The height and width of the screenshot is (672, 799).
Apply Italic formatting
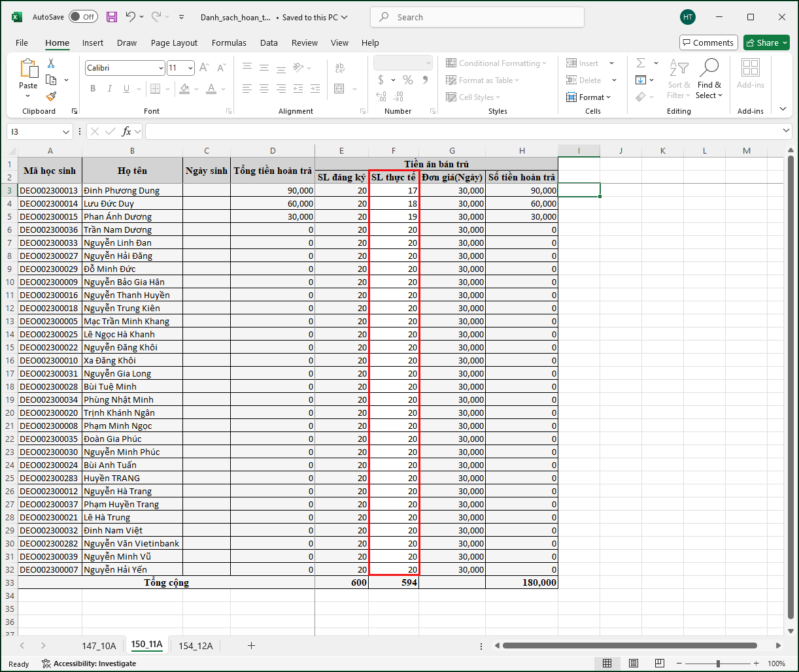(x=109, y=88)
